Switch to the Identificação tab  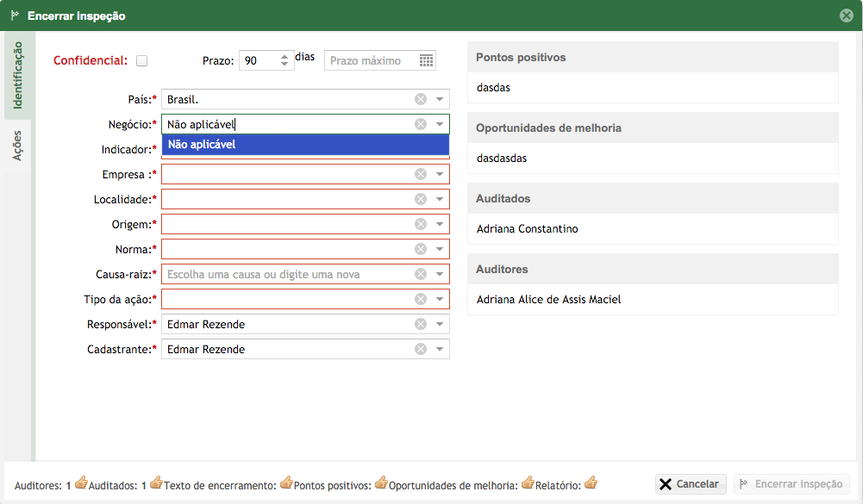point(17,75)
